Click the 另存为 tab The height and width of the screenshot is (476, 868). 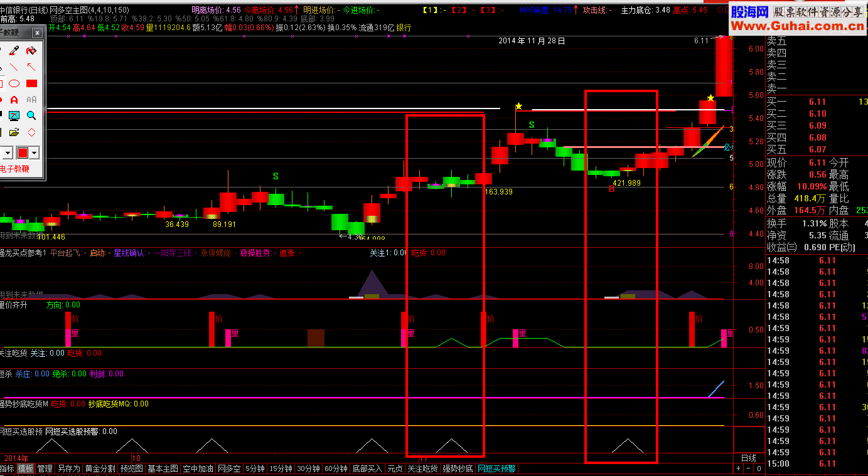(x=68, y=468)
